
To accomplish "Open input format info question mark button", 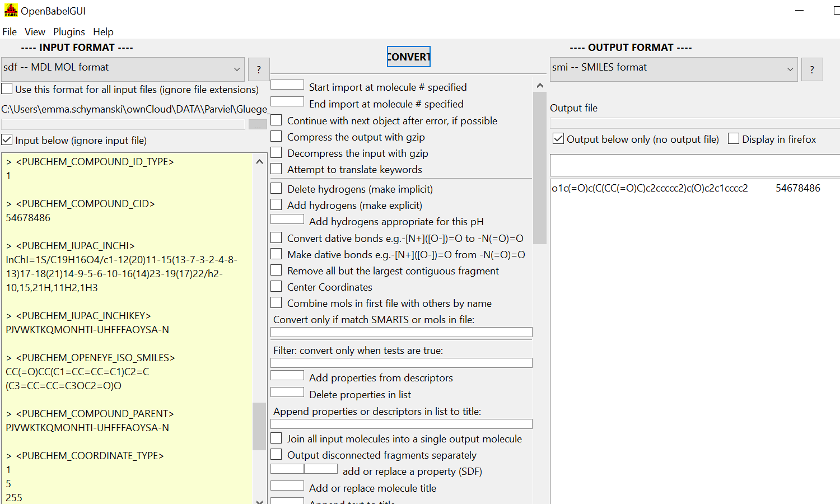I will click(259, 69).
